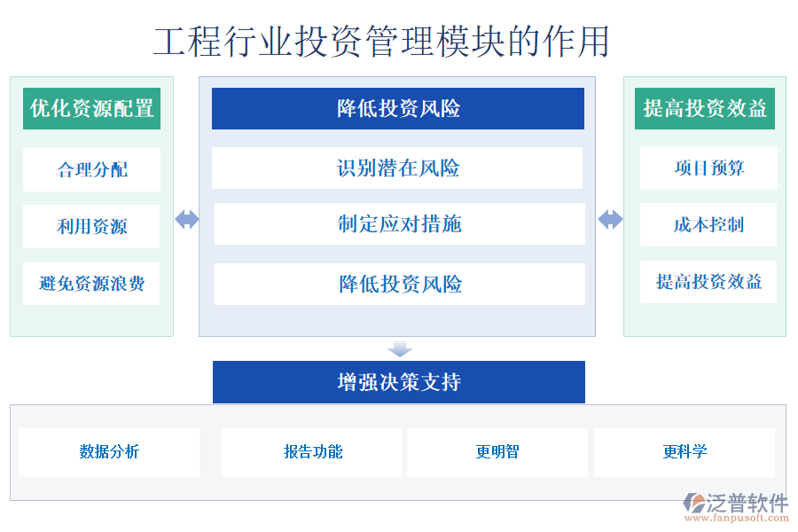Select the 提高投资效益 green header
The height and width of the screenshot is (532, 798).
(705, 108)
